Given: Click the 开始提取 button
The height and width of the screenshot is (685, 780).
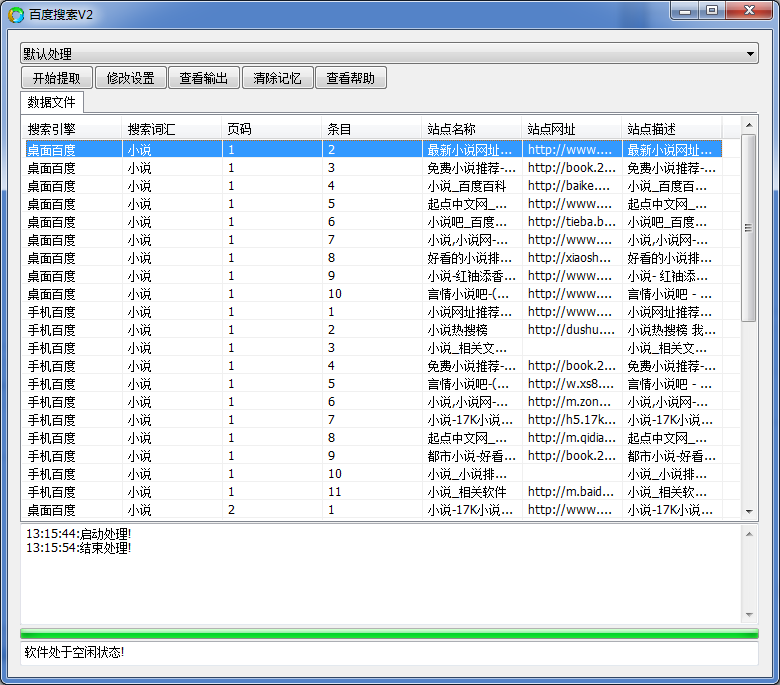Looking at the screenshot, I should point(57,78).
